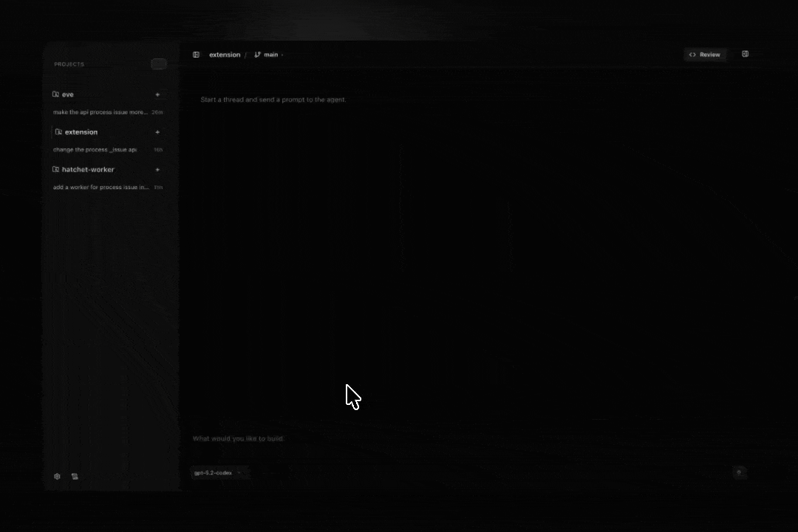Open thread 'add a worker for process issue'

100,188
